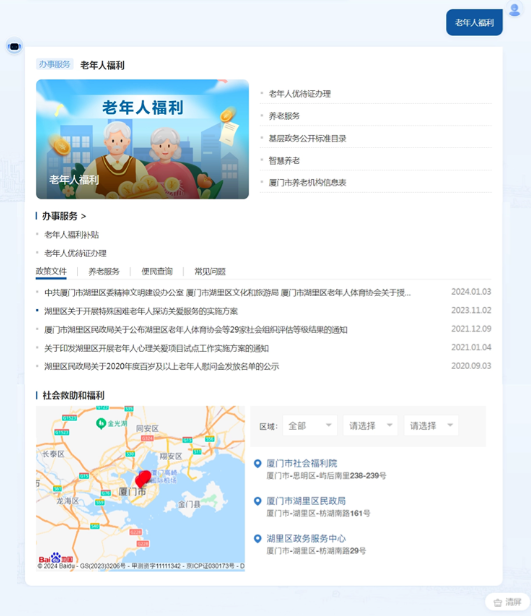Open the 厦门市养老机构信息表 link
The image size is (531, 616).
tap(308, 183)
